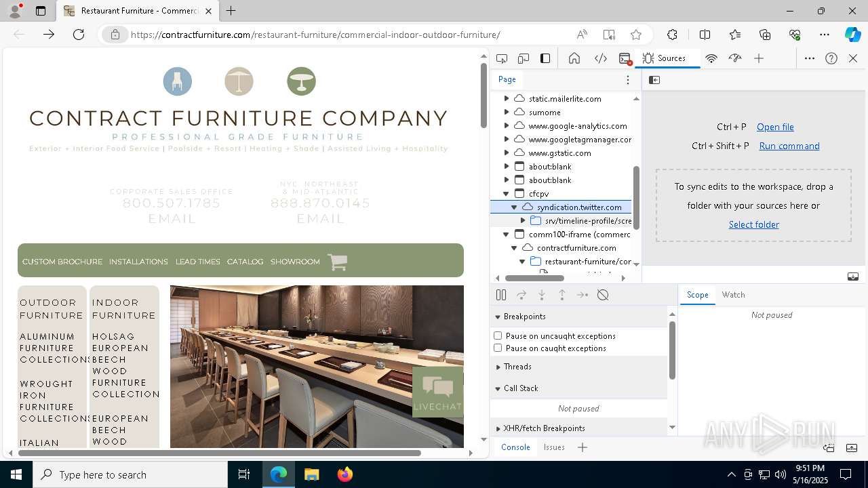
Task: Switch to the Watch tab
Action: pyautogui.click(x=733, y=295)
